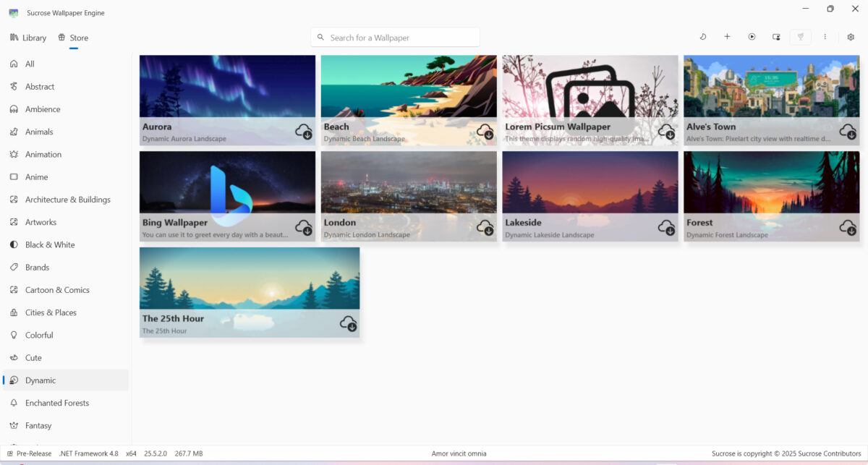Screen dimensions: 868x465
Task: Open the London wallpaper thumbnail
Action: pyautogui.click(x=408, y=181)
